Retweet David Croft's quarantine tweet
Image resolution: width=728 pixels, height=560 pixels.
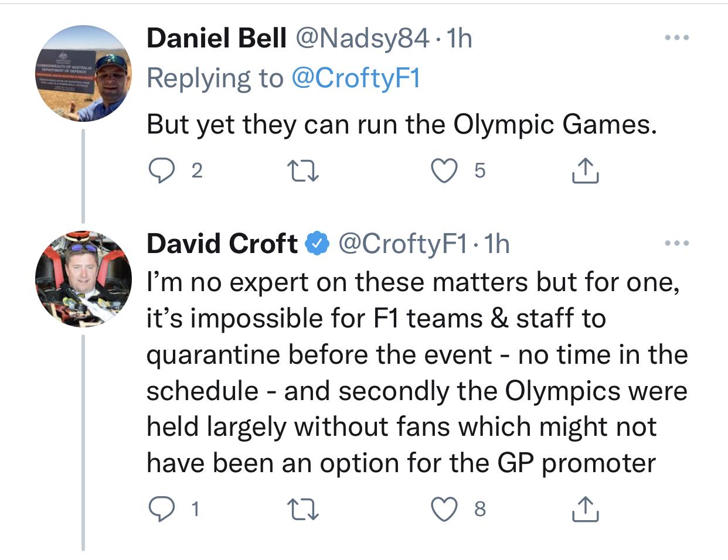(302, 509)
